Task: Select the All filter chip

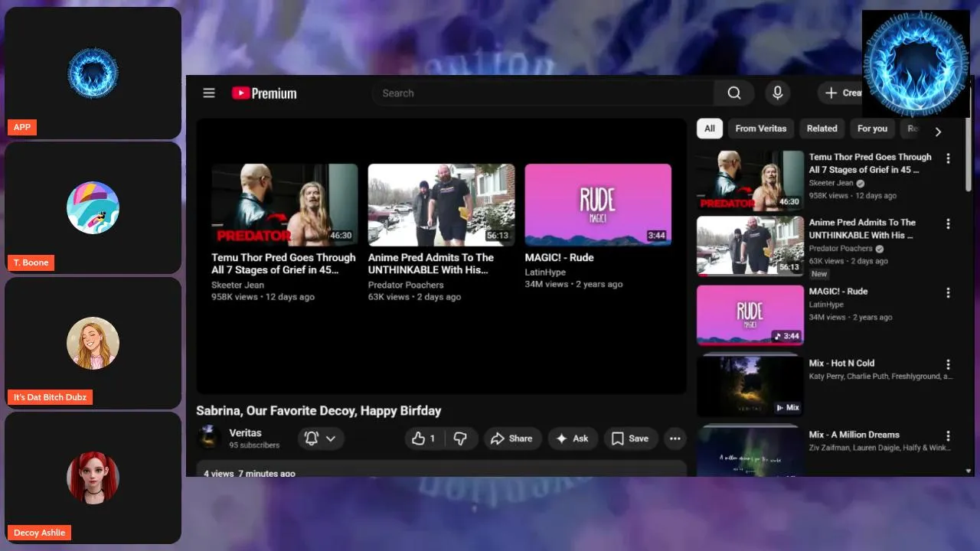Action: 710,129
